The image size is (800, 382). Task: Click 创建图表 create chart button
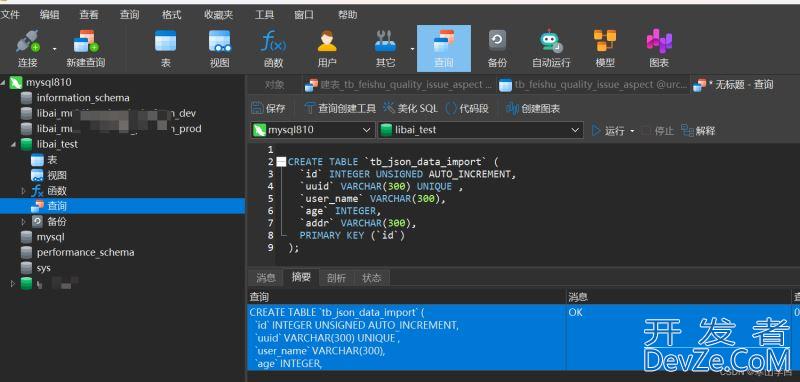[x=533, y=108]
